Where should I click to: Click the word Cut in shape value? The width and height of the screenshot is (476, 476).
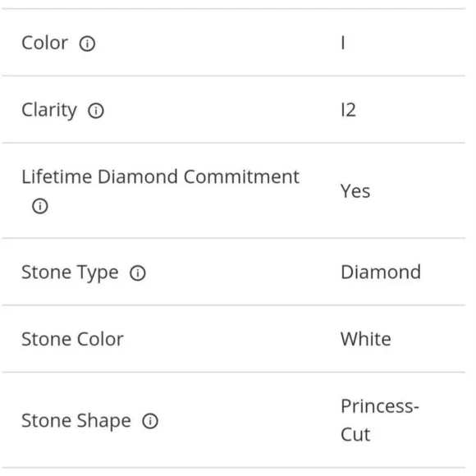[355, 434]
